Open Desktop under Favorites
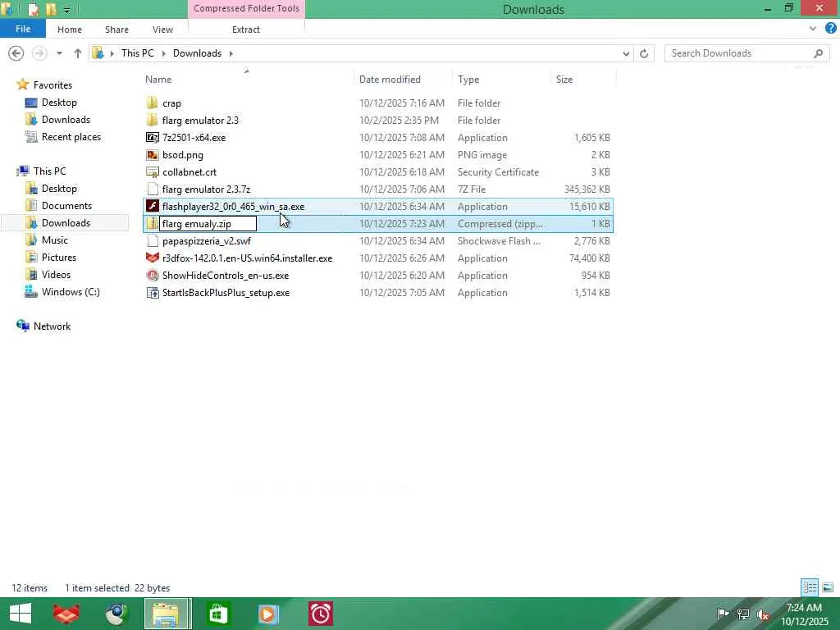Viewport: 840px width, 630px height. coord(59,103)
